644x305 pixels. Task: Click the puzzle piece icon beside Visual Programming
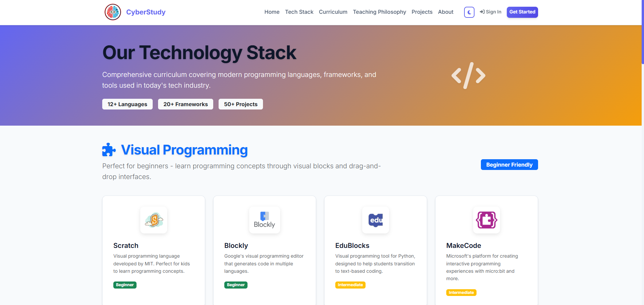point(109,149)
